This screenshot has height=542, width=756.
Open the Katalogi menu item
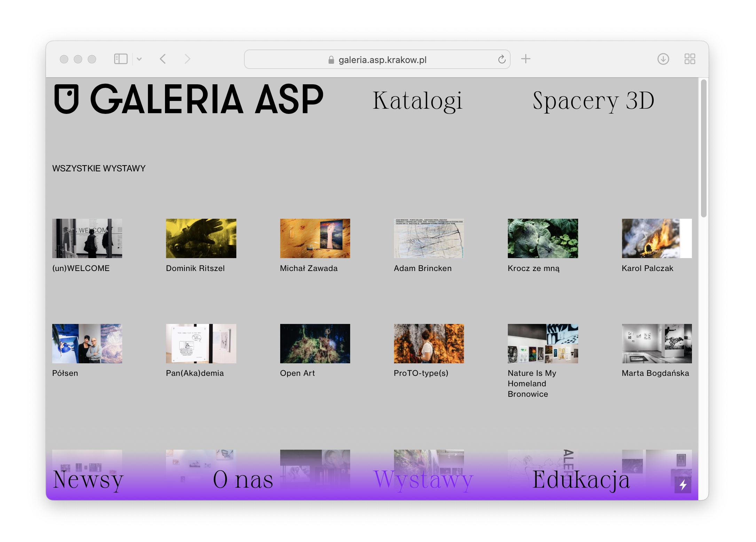coord(417,101)
